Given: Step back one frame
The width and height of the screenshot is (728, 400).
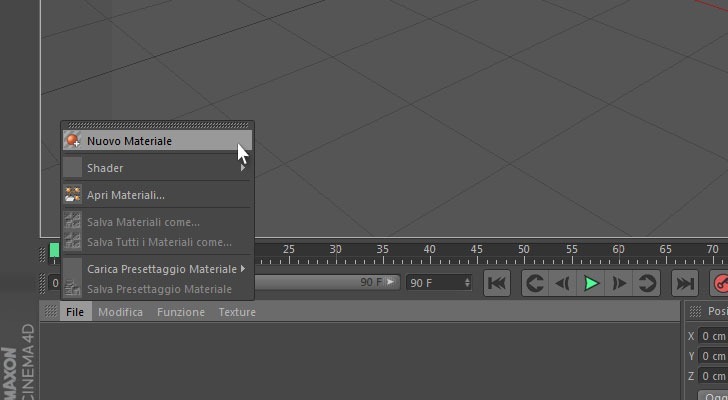Looking at the screenshot, I should (x=563, y=283).
